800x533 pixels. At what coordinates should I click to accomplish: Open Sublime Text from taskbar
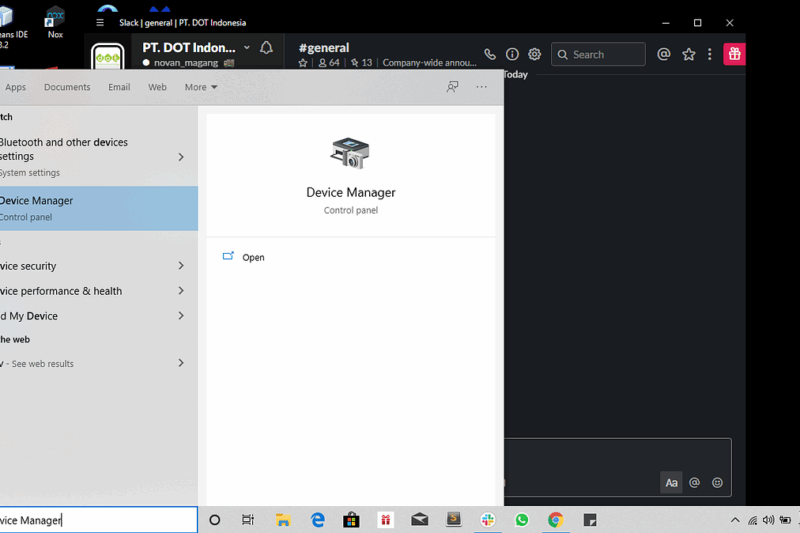tap(454, 519)
